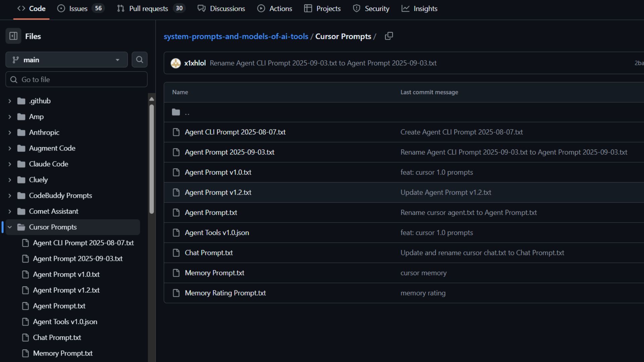Copy the path using the copy icon

coord(389,36)
